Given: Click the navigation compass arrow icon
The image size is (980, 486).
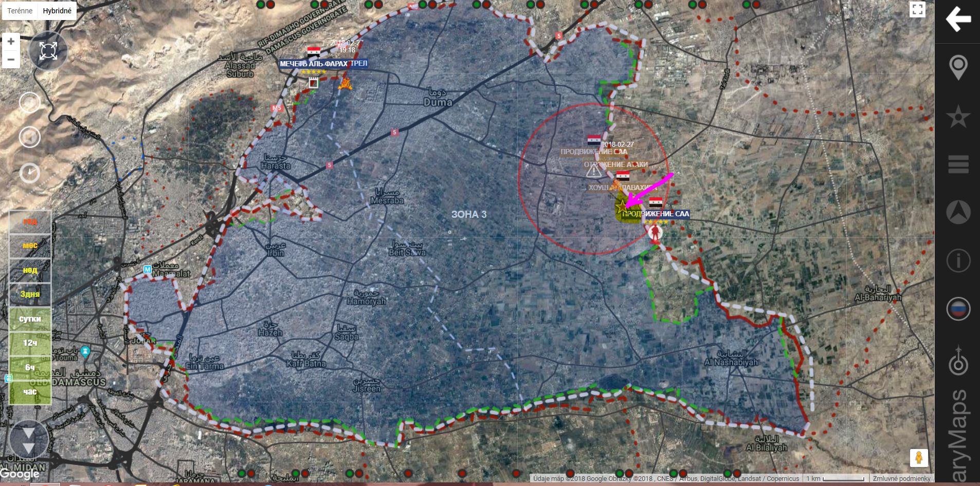Looking at the screenshot, I should pos(958,212).
